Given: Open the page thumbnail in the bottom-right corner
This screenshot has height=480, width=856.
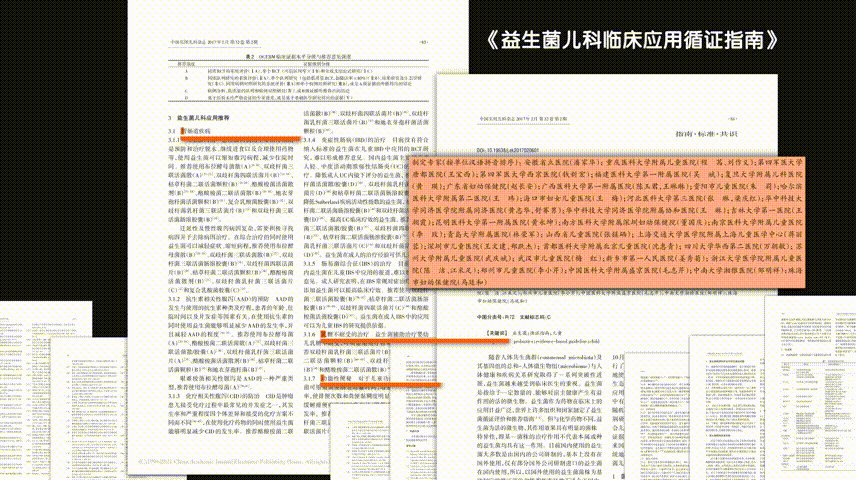Looking at the screenshot, I should (x=810, y=388).
